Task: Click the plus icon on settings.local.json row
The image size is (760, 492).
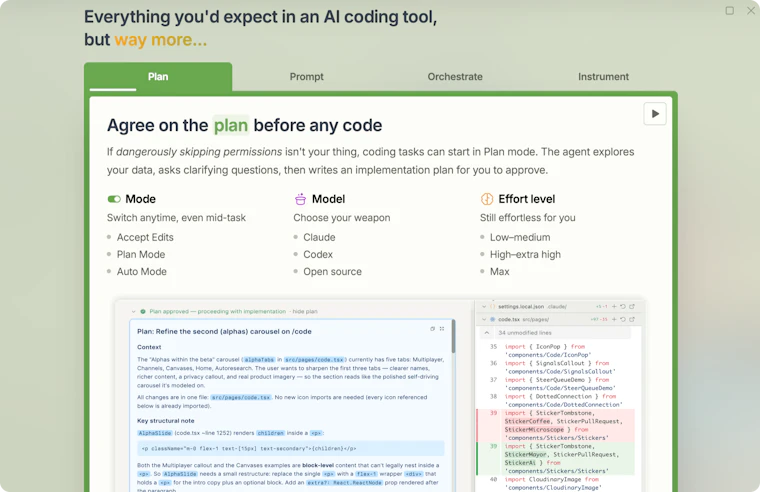Action: pyautogui.click(x=614, y=307)
